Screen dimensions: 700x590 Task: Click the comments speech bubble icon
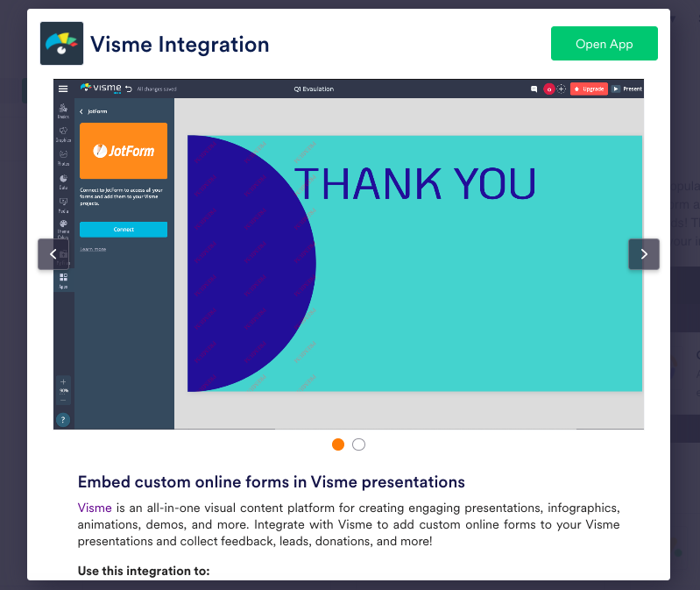[x=534, y=89]
